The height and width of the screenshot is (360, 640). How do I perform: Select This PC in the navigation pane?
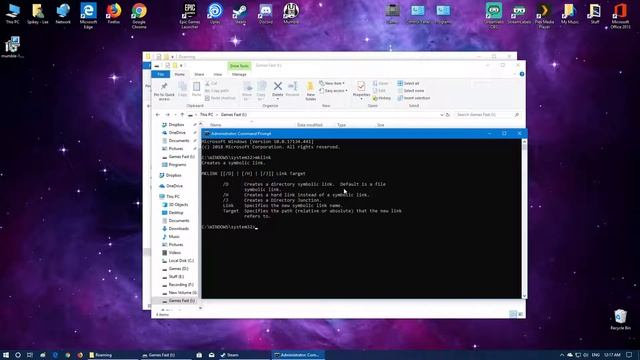pyautogui.click(x=169, y=196)
